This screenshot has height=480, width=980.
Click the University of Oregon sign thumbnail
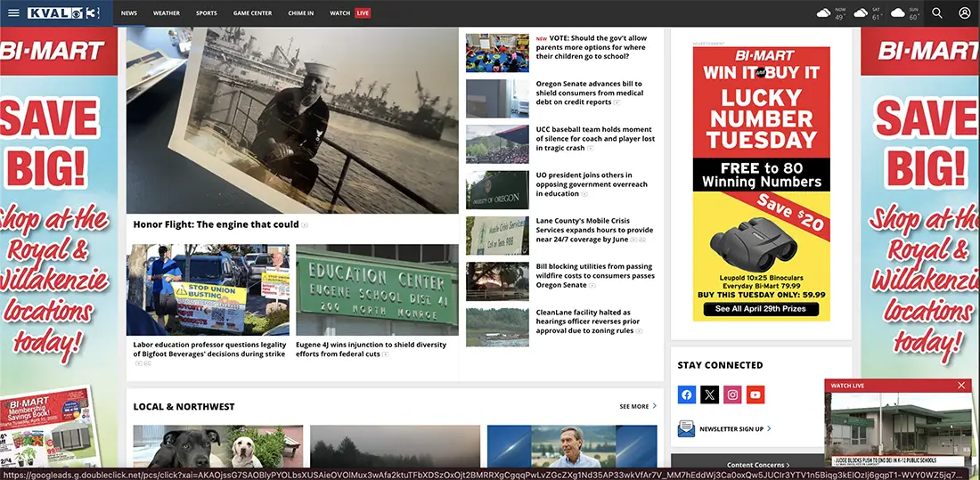coord(497,190)
